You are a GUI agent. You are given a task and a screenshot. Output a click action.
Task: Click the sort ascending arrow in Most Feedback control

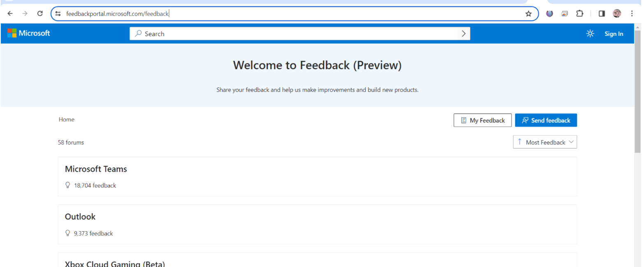(519, 142)
